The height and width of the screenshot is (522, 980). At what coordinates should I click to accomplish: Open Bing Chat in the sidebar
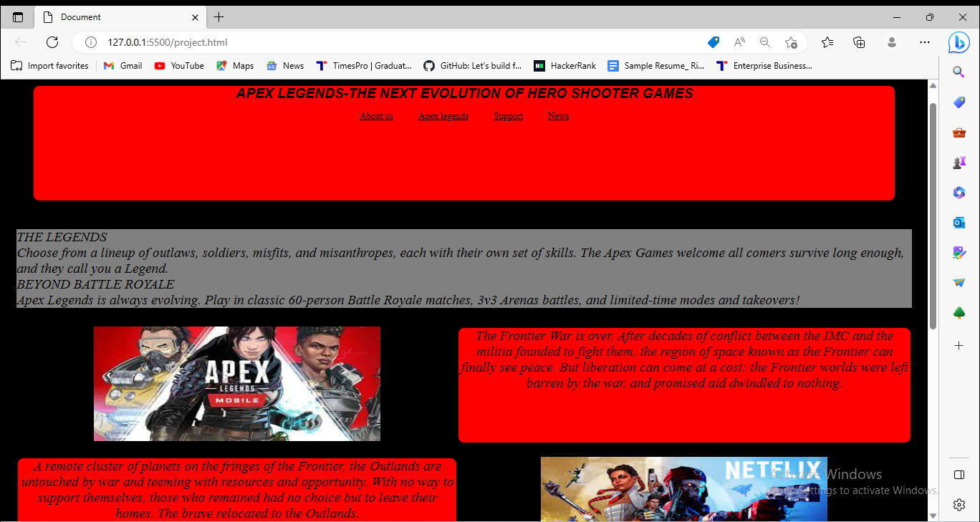click(x=959, y=42)
